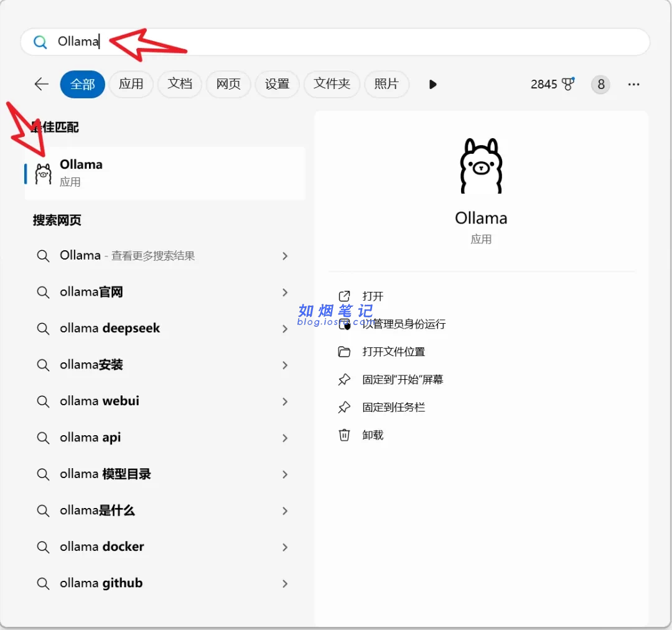Click the trash icon beside 卸载
The width and height of the screenshot is (672, 630).
[x=345, y=435]
